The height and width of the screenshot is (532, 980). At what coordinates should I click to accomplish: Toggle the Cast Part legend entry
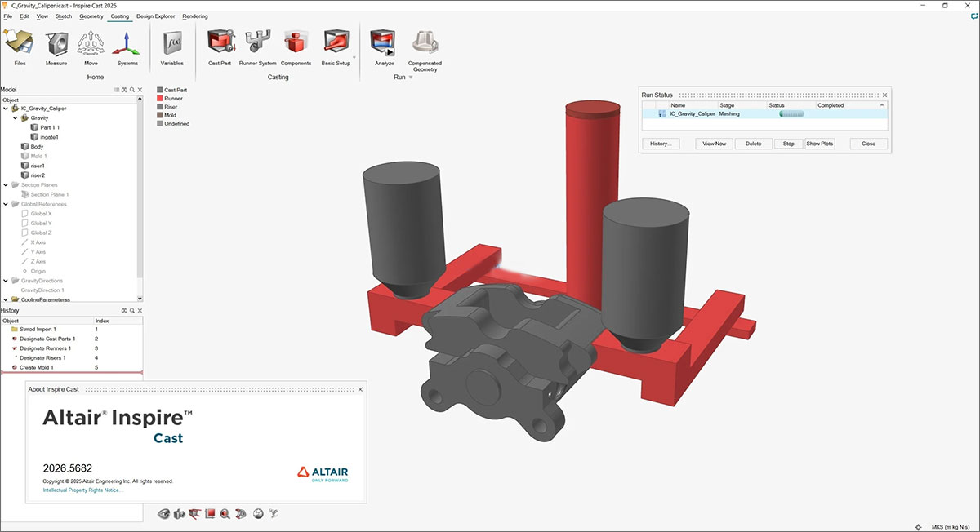[160, 90]
